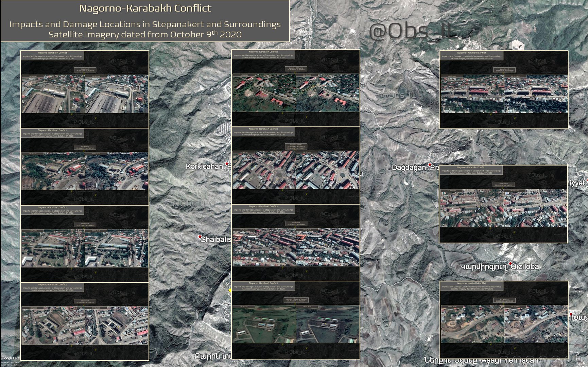The width and height of the screenshot is (588, 367).
Task: Open Location 1 before image dated 14.09.2020
Action: click(x=53, y=94)
